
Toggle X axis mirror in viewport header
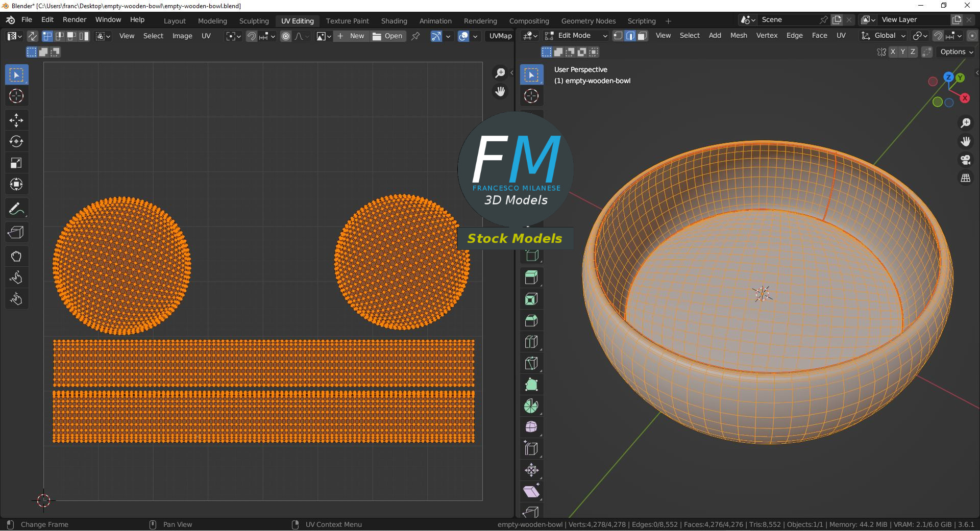(x=892, y=52)
